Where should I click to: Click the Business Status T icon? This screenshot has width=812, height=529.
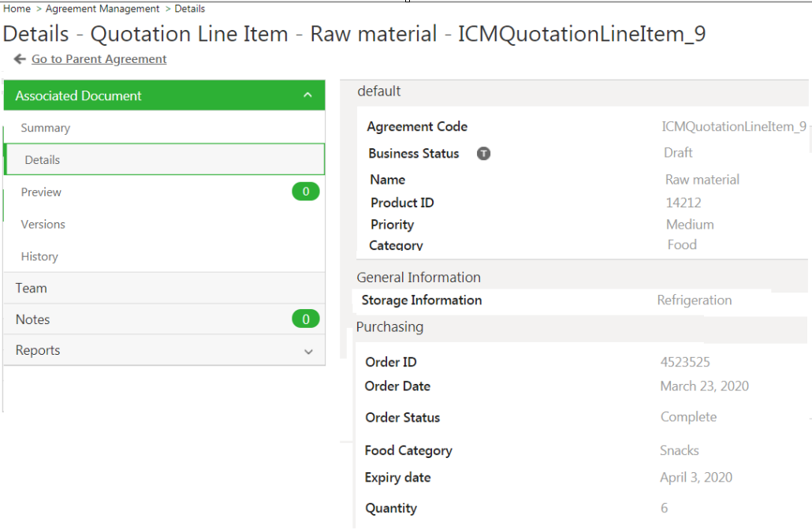[483, 154]
